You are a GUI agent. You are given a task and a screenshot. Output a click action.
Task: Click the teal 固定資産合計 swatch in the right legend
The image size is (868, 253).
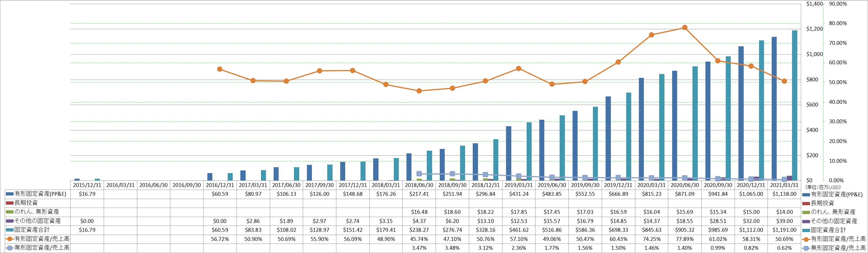pyautogui.click(x=806, y=230)
